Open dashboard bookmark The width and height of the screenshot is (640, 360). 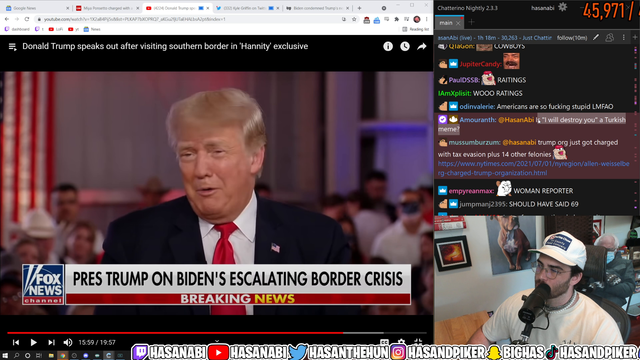[x=17, y=29]
